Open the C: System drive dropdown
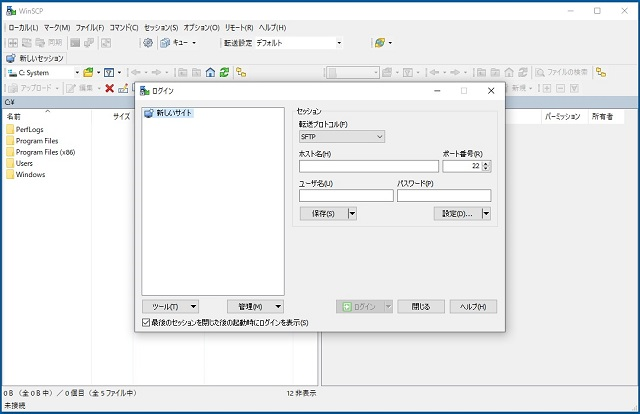This screenshot has height=414, width=640. click(76, 73)
